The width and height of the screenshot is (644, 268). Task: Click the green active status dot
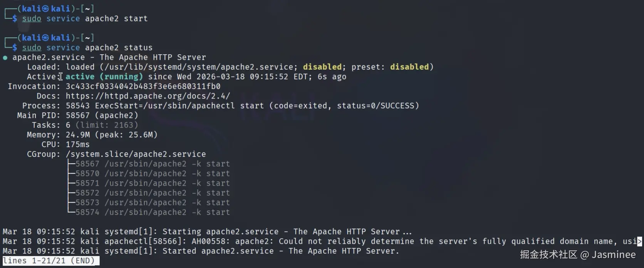click(5, 58)
